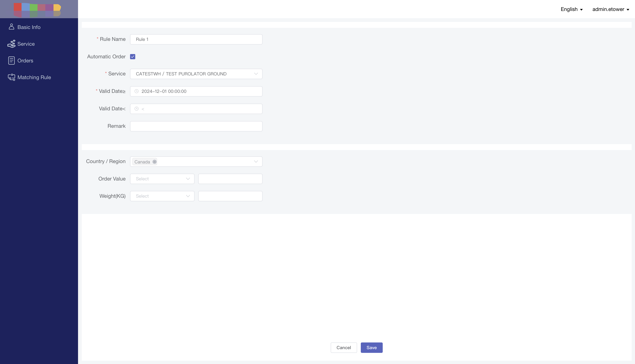Open the Order Value Select dropdown

click(162, 179)
